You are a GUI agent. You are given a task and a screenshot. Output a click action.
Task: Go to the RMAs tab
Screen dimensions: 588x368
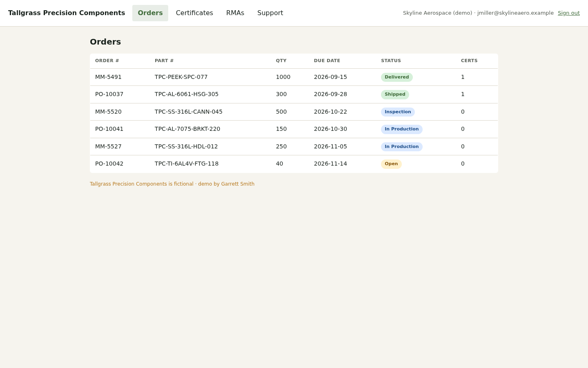[x=235, y=13]
